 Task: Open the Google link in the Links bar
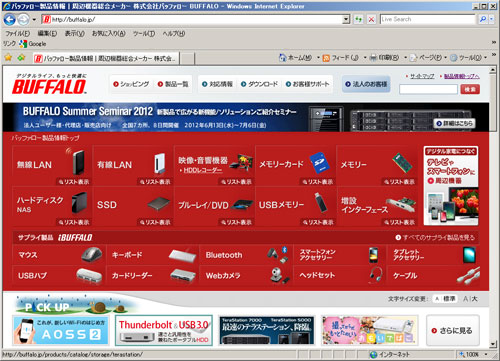pos(33,44)
